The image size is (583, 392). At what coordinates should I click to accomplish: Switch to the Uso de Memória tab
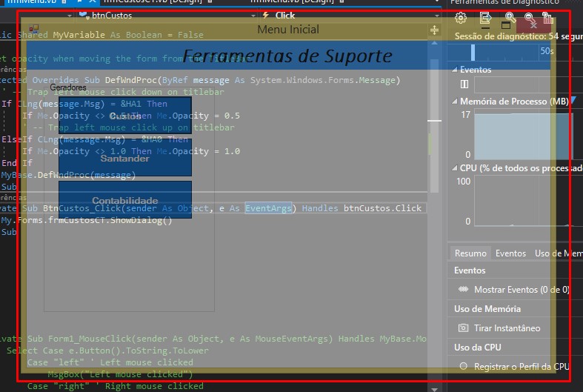[x=558, y=253]
